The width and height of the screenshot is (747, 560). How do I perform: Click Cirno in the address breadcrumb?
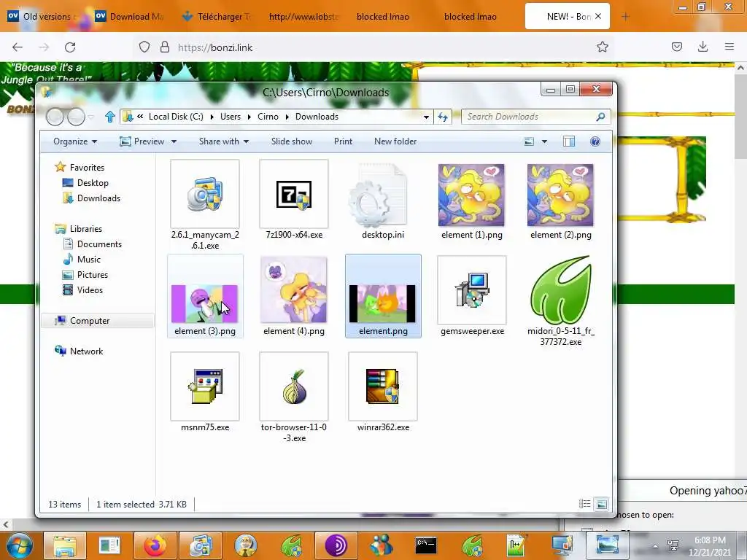[x=268, y=117]
